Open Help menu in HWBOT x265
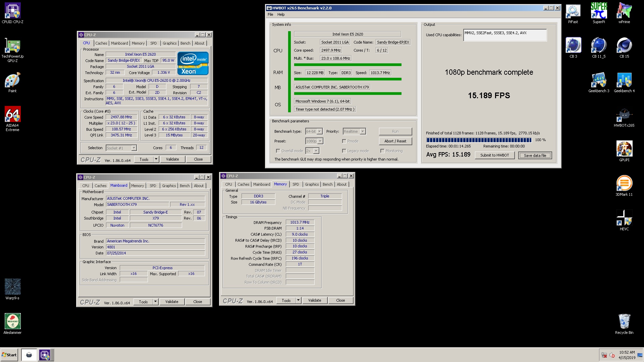 tap(281, 14)
